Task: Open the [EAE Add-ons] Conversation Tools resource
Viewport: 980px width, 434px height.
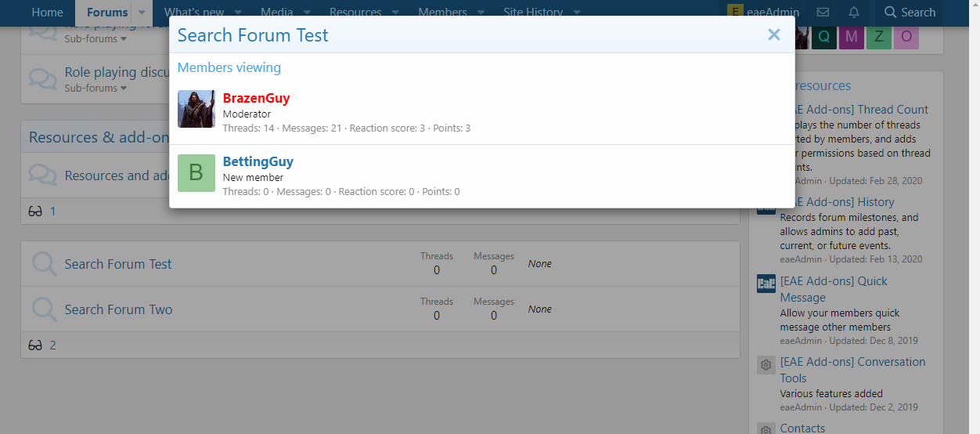Action: tap(852, 370)
